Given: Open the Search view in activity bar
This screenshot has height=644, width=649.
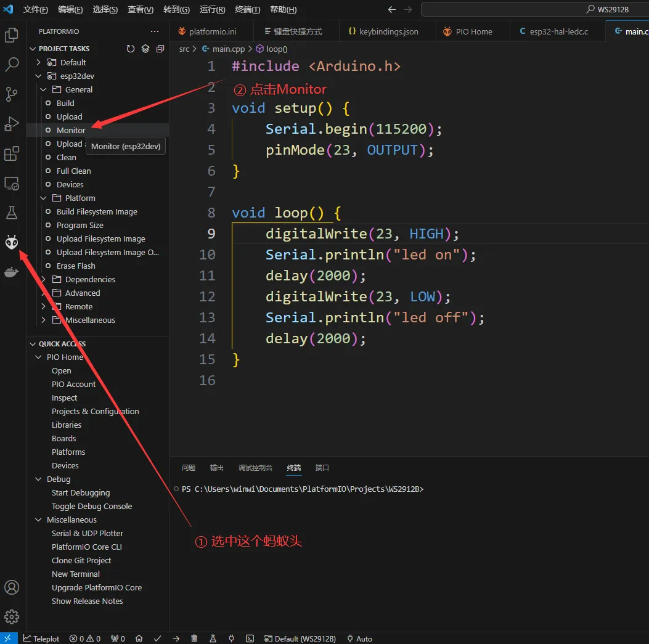Looking at the screenshot, I should point(12,65).
